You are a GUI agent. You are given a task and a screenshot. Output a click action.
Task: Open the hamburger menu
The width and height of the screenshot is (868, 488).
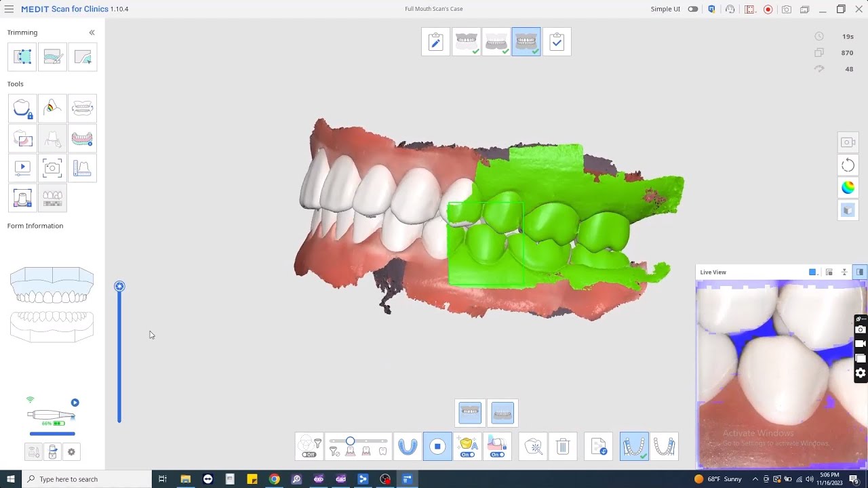[x=9, y=9]
